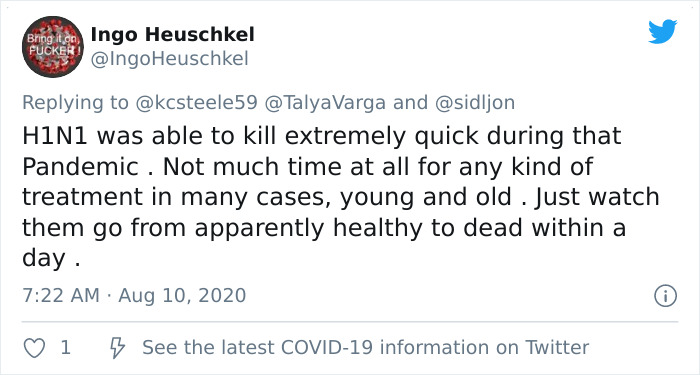Like the tweet with heart icon
The height and width of the screenshot is (375, 700).
coord(34,348)
